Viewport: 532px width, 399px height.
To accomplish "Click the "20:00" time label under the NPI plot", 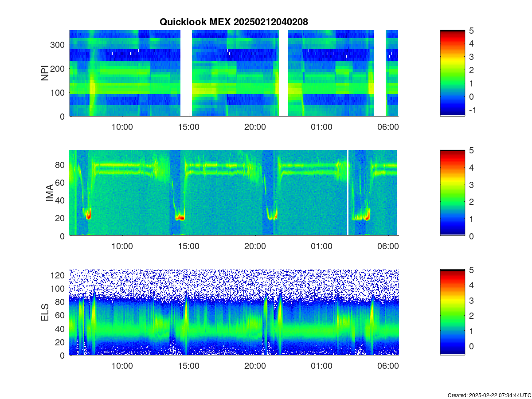I will [255, 127].
